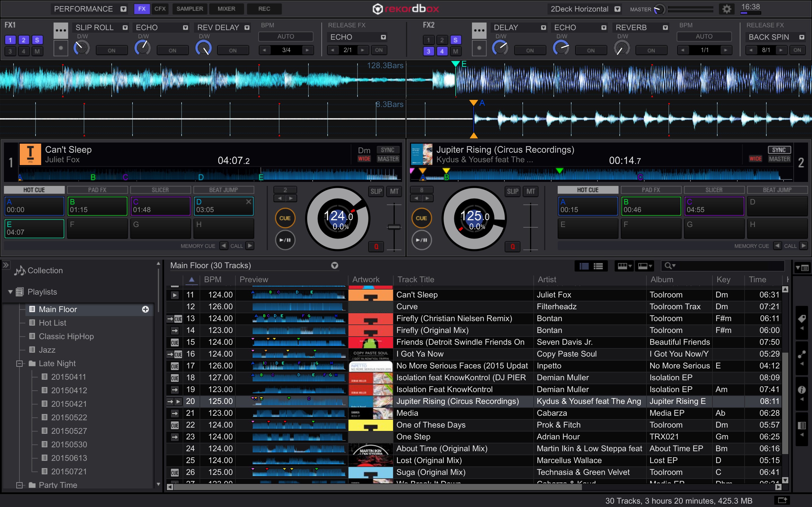Click the FX1 BPM AUTO button
Image resolution: width=812 pixels, height=507 pixels.
tap(286, 37)
